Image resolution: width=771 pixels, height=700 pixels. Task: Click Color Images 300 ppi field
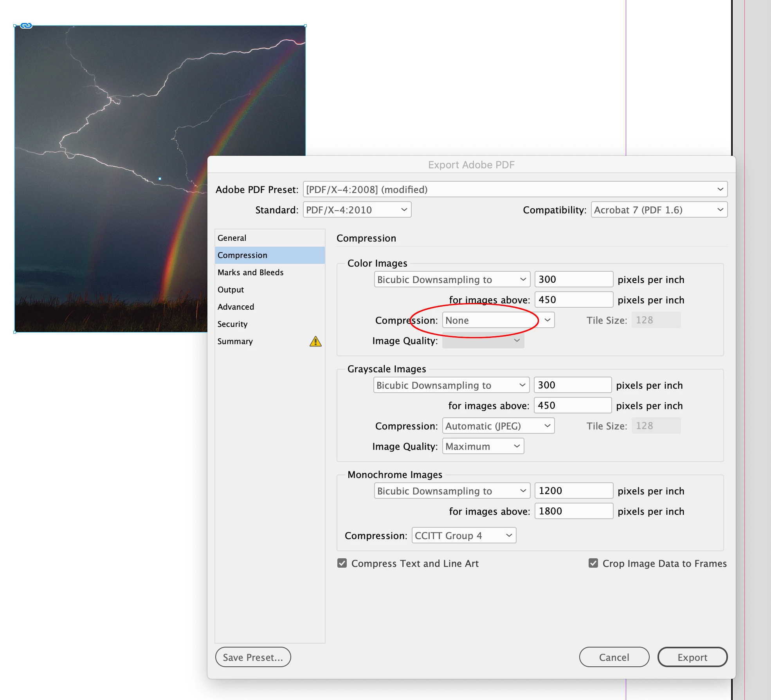click(573, 280)
